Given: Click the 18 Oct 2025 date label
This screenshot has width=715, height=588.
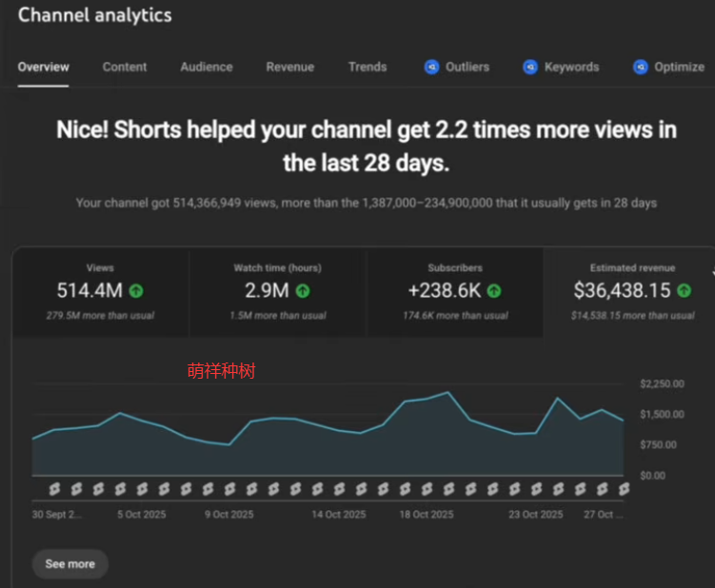Looking at the screenshot, I should 427,515.
